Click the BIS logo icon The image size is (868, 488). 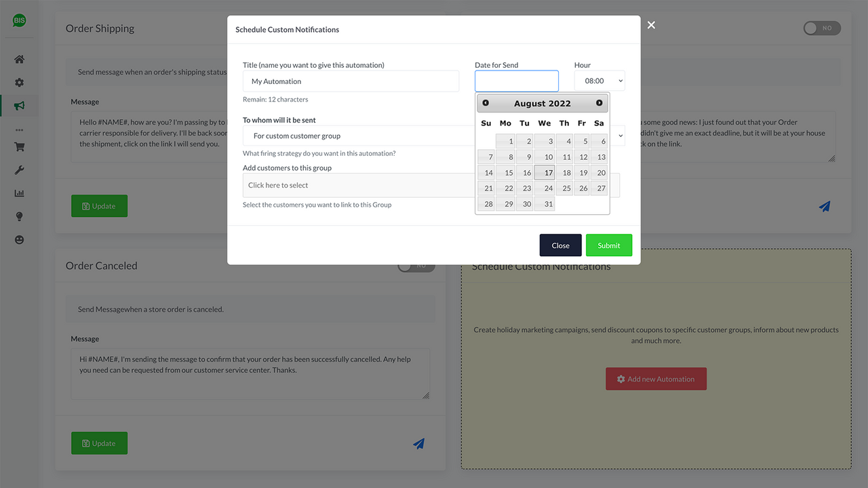click(19, 20)
